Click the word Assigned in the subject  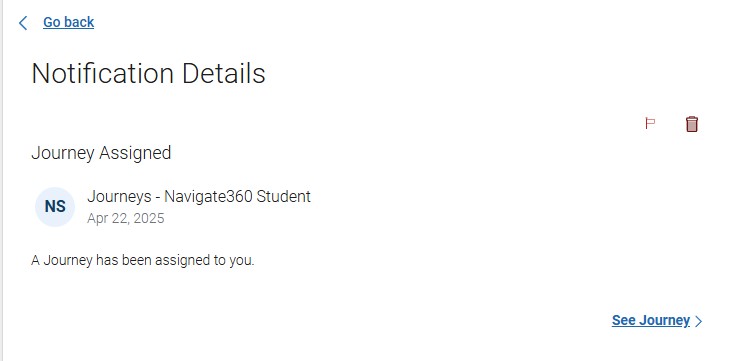click(136, 153)
